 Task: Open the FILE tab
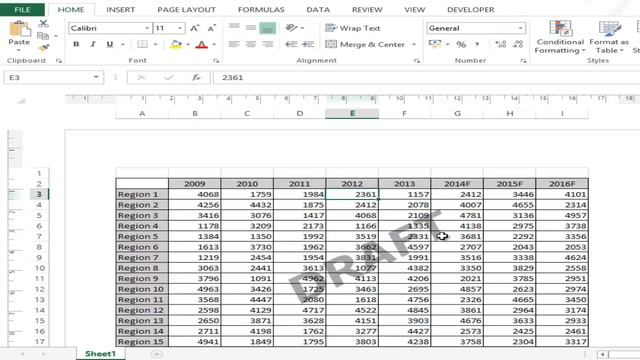(x=22, y=9)
